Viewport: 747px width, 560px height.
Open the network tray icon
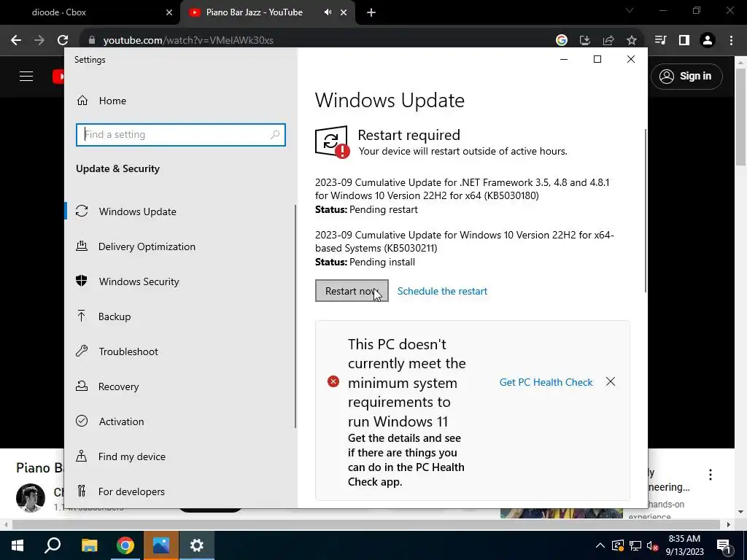click(635, 545)
